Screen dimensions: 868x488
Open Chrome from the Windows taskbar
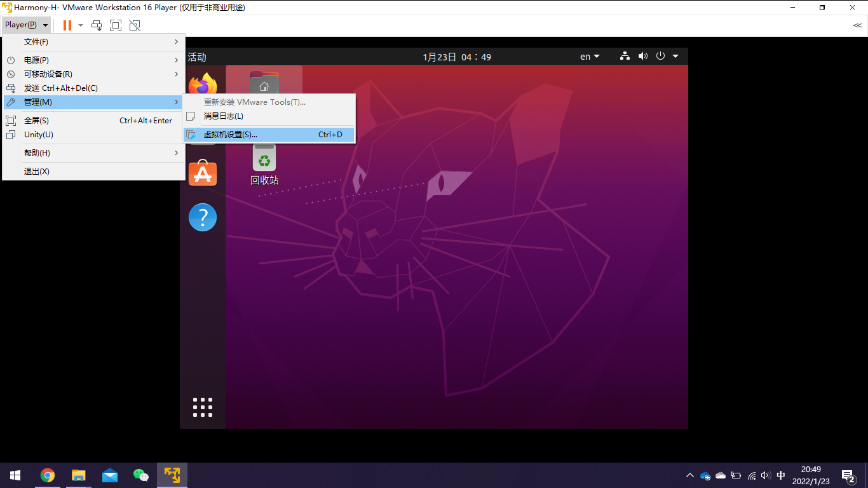tap(48, 475)
